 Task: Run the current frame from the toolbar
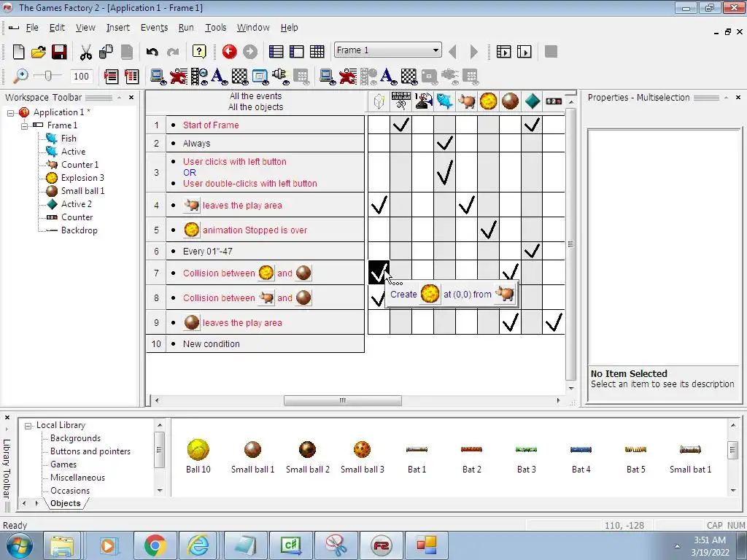coord(524,52)
